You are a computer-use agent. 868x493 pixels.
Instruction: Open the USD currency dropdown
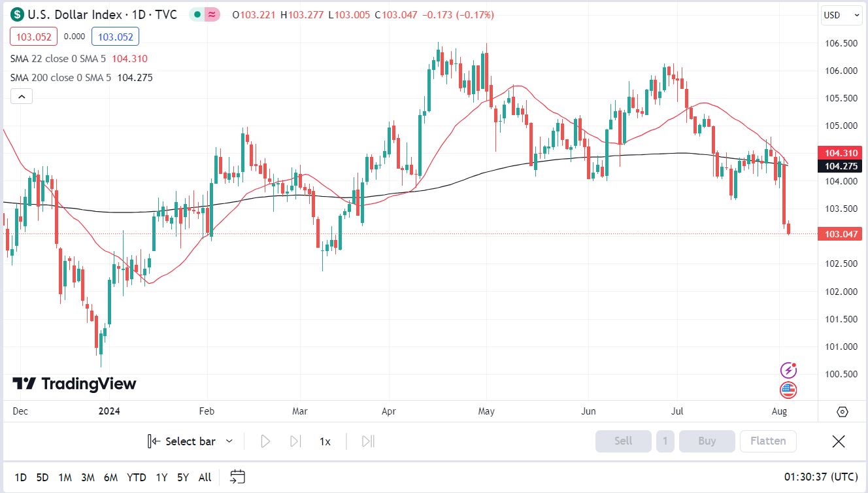pyautogui.click(x=842, y=15)
